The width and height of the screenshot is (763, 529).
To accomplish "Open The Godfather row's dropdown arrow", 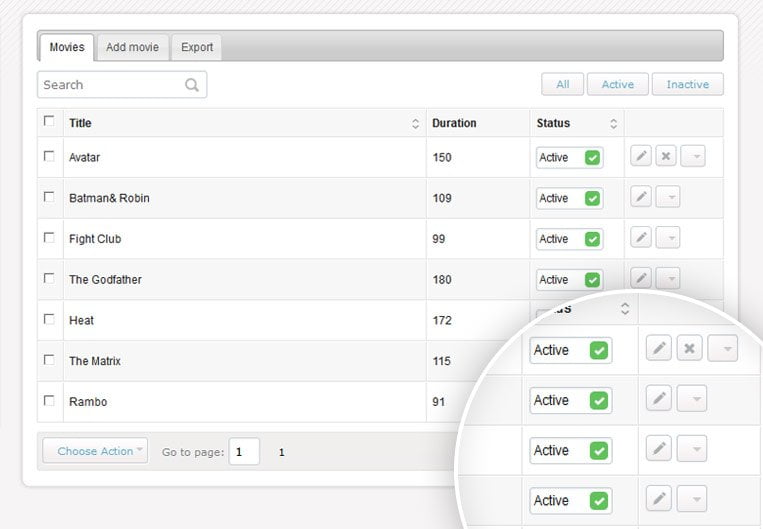I will [x=668, y=278].
